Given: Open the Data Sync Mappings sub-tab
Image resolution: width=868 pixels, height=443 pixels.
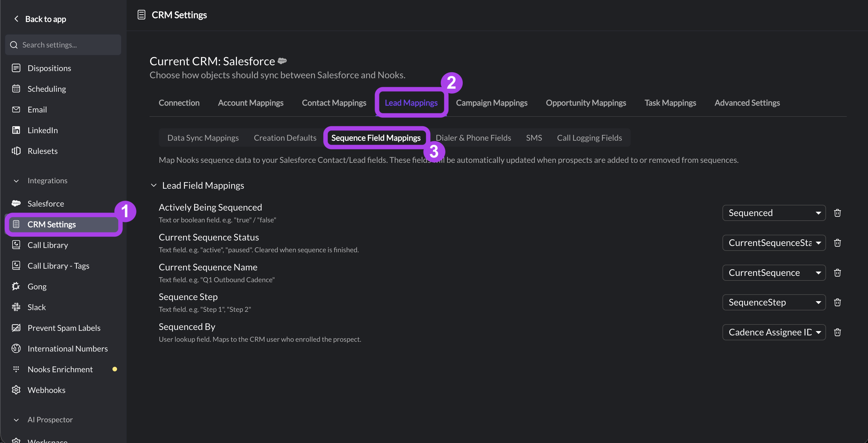Looking at the screenshot, I should pyautogui.click(x=203, y=138).
